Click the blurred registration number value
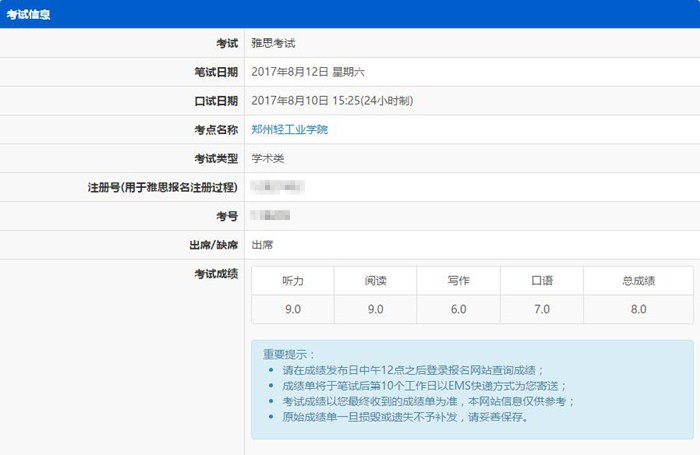700x455 pixels. point(278,187)
